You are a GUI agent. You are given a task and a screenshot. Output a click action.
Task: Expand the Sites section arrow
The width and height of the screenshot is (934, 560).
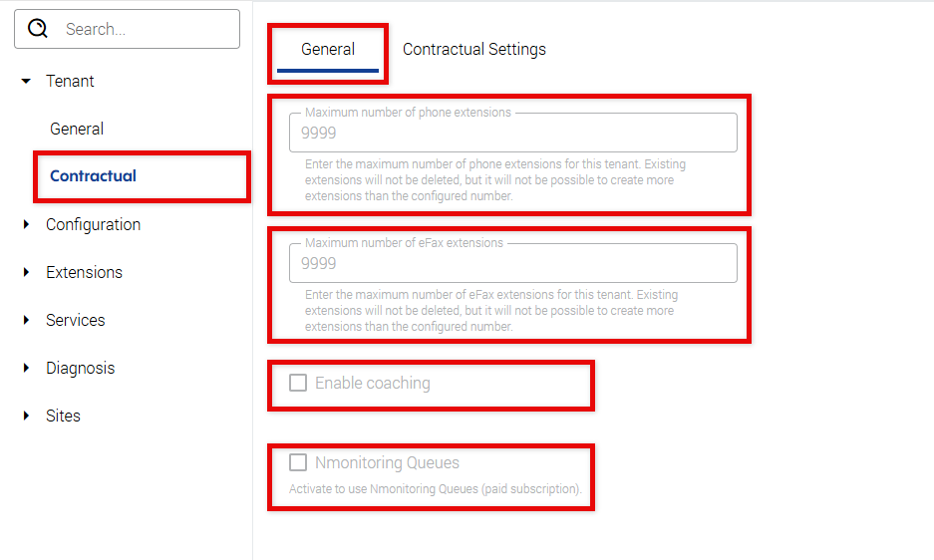click(x=26, y=417)
